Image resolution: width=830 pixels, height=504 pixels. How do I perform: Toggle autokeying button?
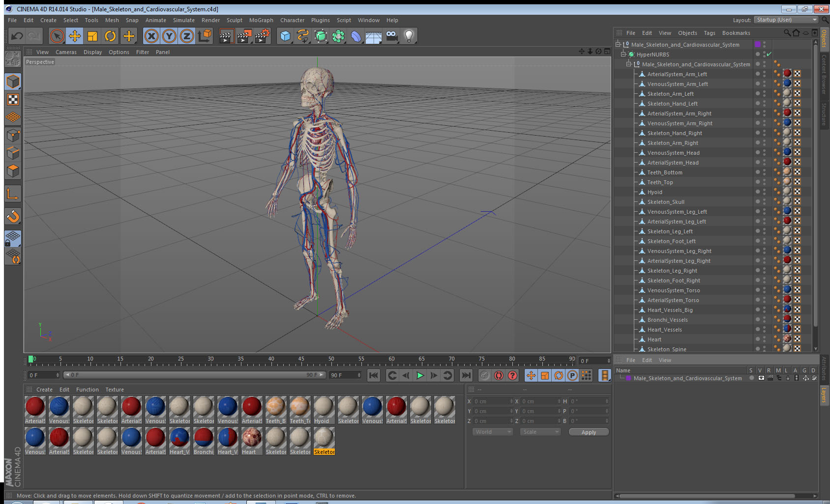click(x=499, y=375)
